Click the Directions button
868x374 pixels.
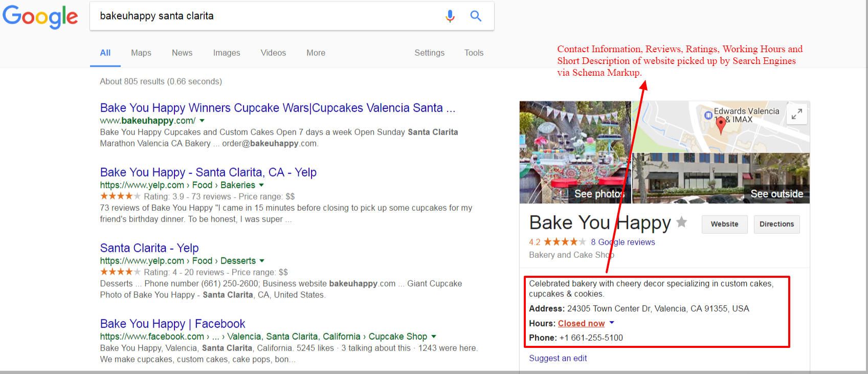(x=776, y=224)
